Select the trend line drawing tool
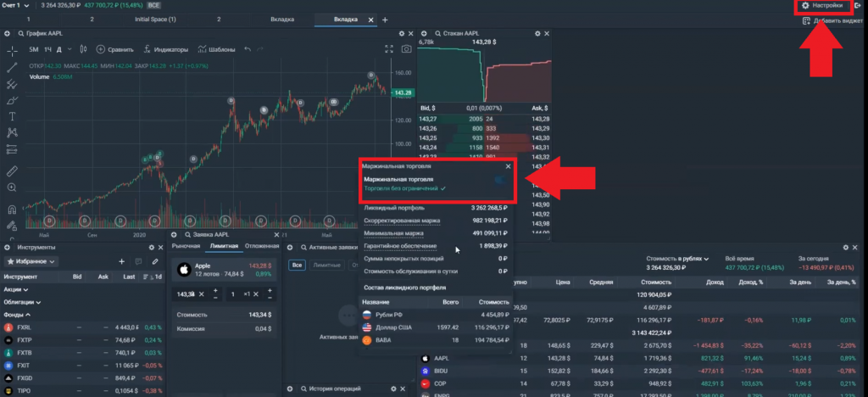The width and height of the screenshot is (868, 397). pos(12,68)
